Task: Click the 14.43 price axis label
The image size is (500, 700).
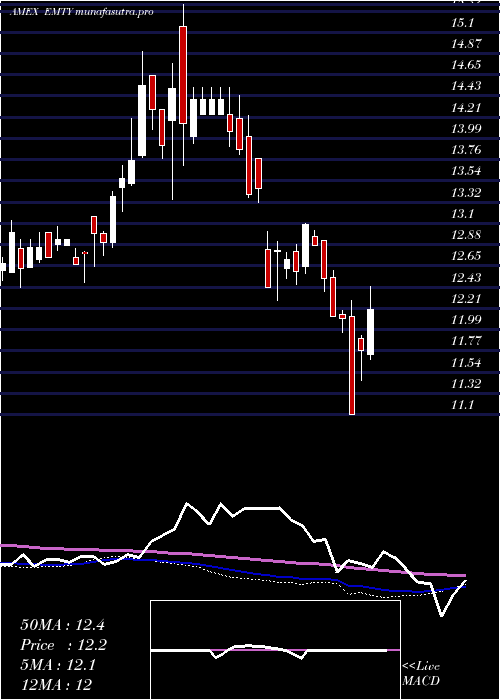Action: click(467, 86)
